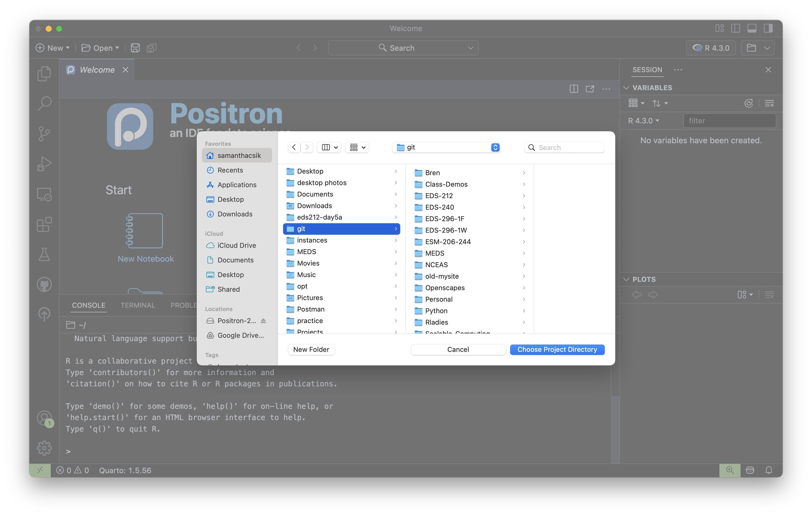Open Remote Explorer in activity bar
Image resolution: width=812 pixels, height=516 pixels.
(x=44, y=194)
